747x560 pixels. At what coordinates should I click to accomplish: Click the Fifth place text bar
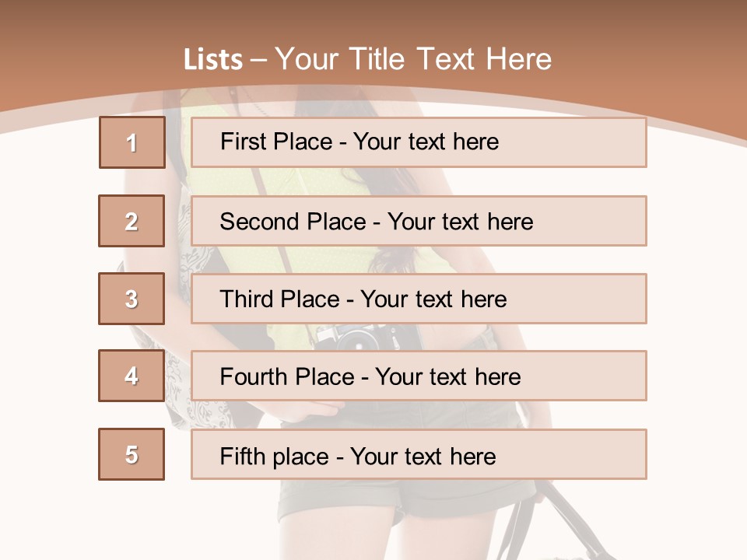click(419, 454)
